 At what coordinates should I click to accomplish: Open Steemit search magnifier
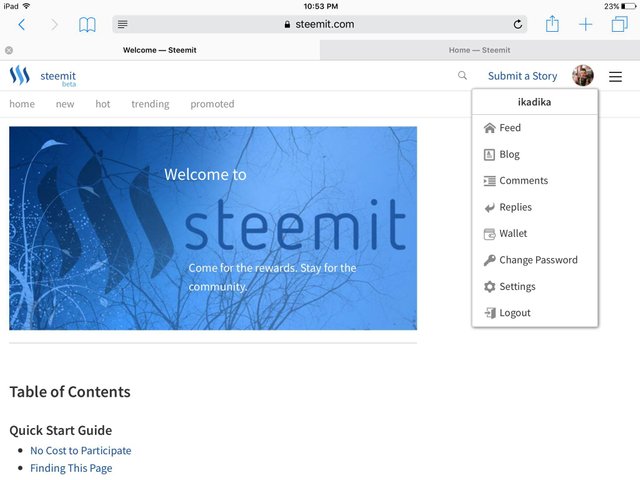[462, 76]
